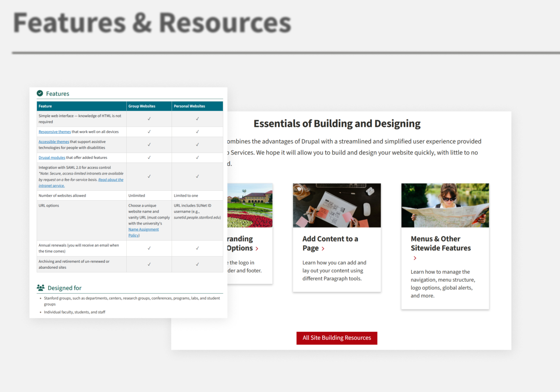Click the URL options row label
Screen dimensions: 560x392
coord(49,206)
